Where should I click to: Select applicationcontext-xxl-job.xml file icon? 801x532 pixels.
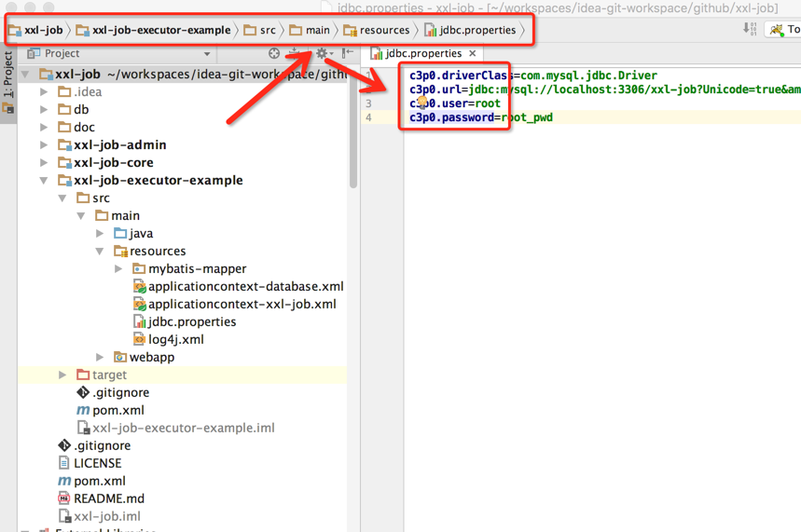pos(140,305)
